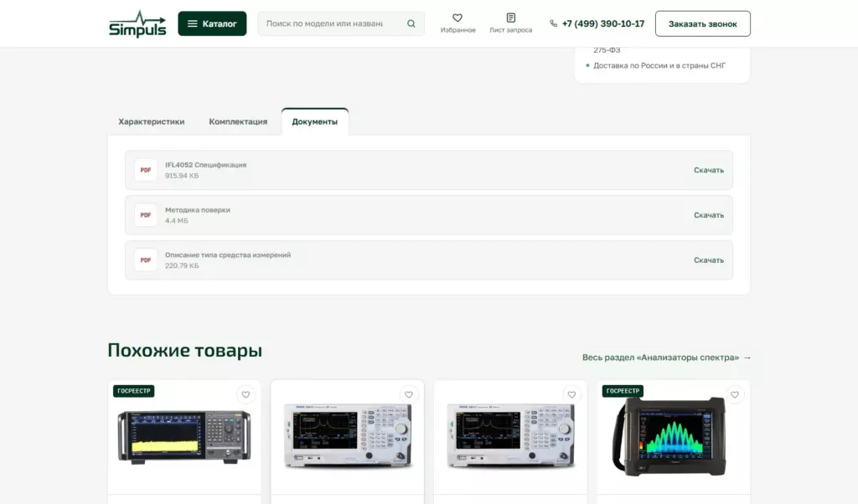Open the handheld spectrum analyzer thumbnail

(670, 436)
